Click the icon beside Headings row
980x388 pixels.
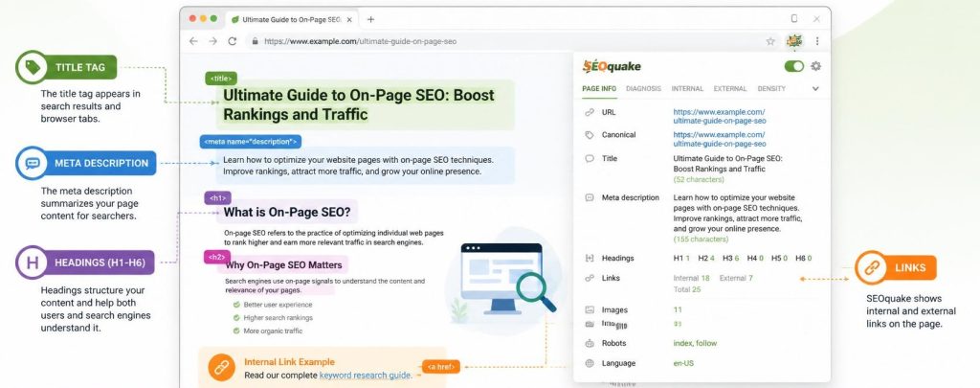point(590,258)
